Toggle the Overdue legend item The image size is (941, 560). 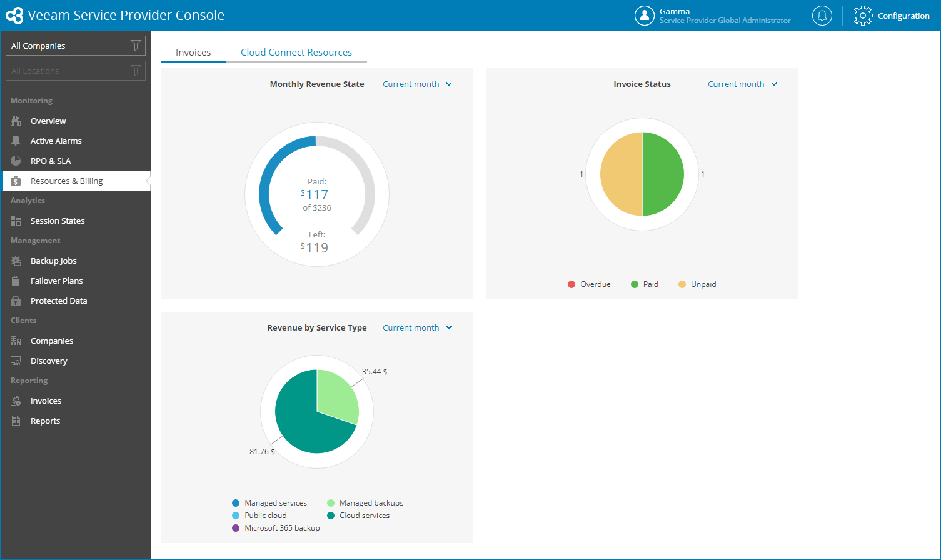(x=589, y=284)
